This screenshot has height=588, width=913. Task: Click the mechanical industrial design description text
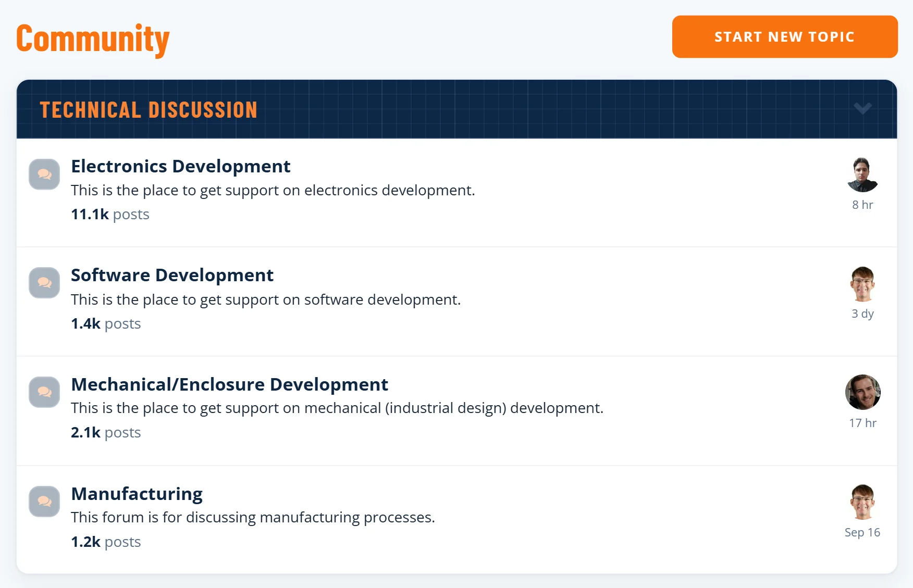(337, 408)
